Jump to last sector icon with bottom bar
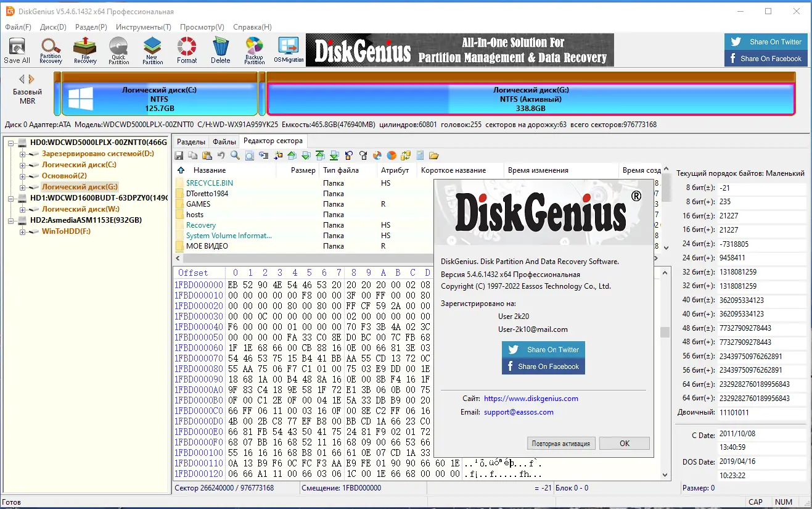812x509 pixels. 334,155
